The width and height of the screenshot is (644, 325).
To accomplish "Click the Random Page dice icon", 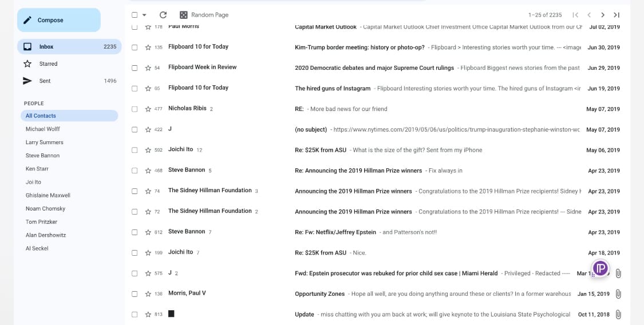I will point(183,15).
